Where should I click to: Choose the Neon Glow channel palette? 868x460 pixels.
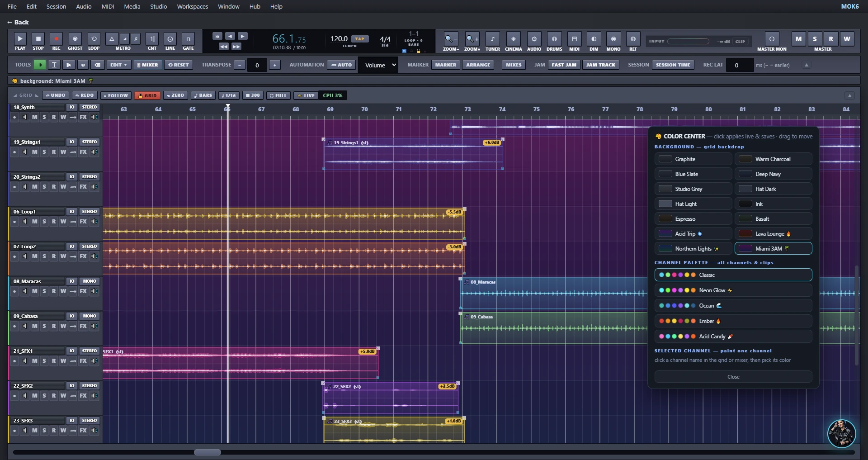coord(733,290)
